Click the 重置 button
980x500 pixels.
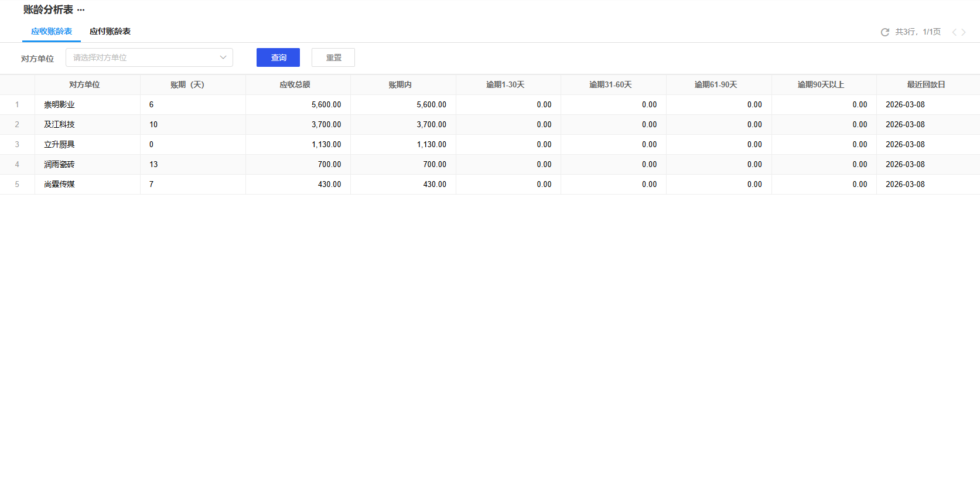(x=333, y=57)
